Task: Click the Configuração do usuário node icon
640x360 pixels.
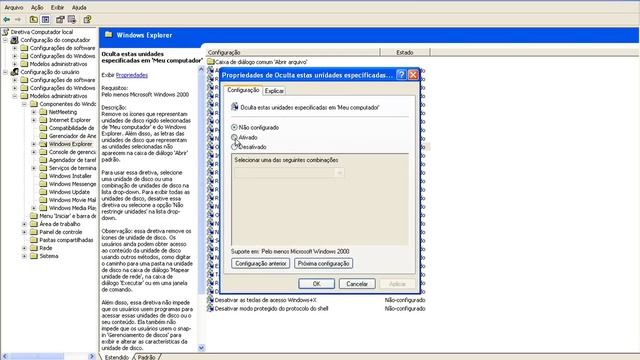Action: click(15, 72)
